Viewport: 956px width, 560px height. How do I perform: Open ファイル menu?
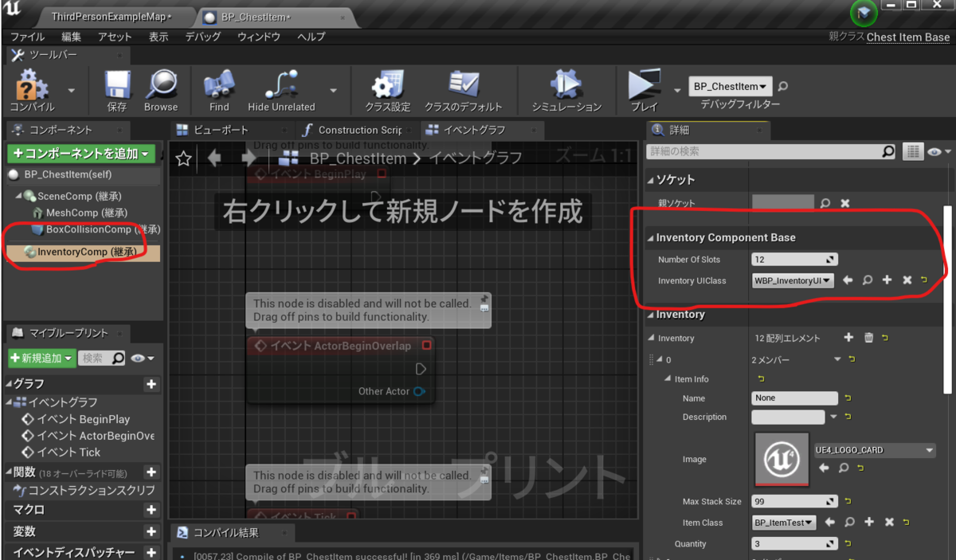click(28, 37)
